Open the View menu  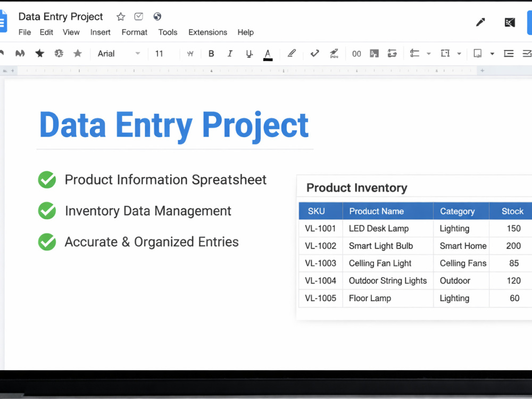coord(71,32)
